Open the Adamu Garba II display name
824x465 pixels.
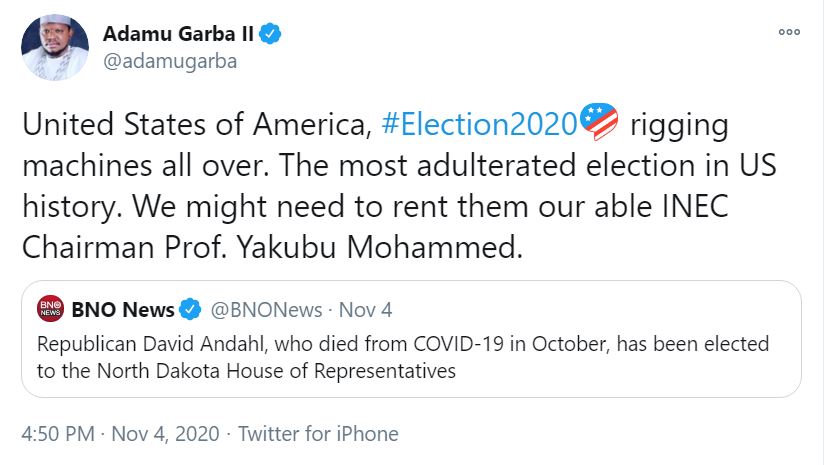point(179,34)
